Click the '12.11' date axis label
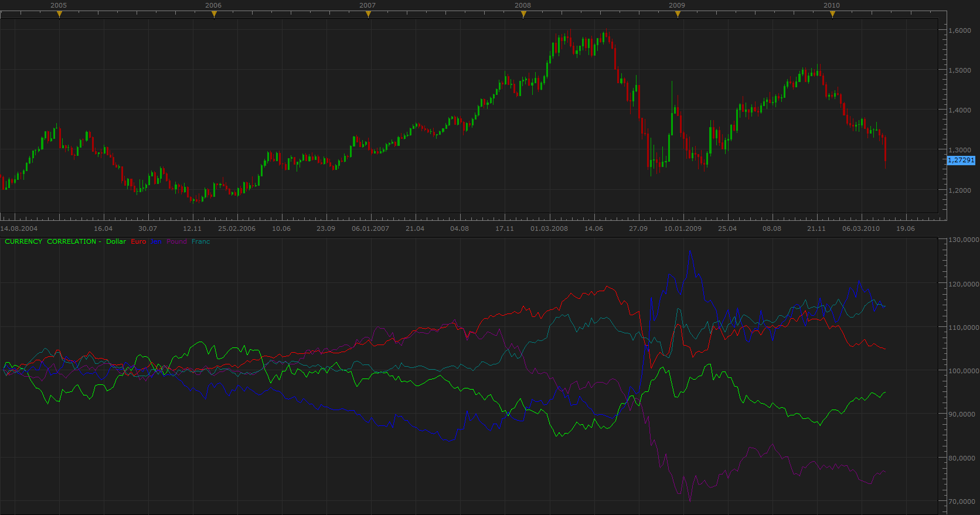The height and width of the screenshot is (515, 980). click(192, 228)
